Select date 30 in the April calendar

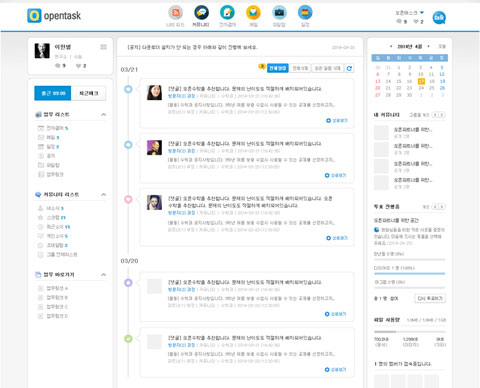click(409, 95)
